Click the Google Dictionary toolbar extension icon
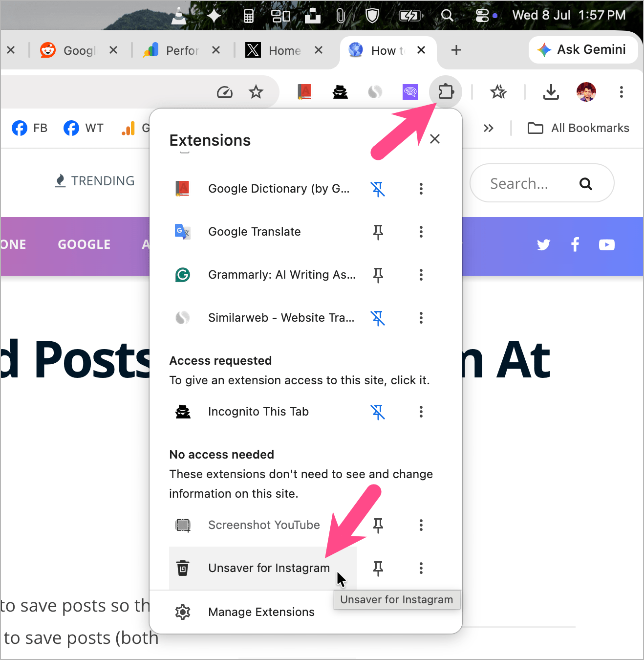644x660 pixels. (x=304, y=91)
